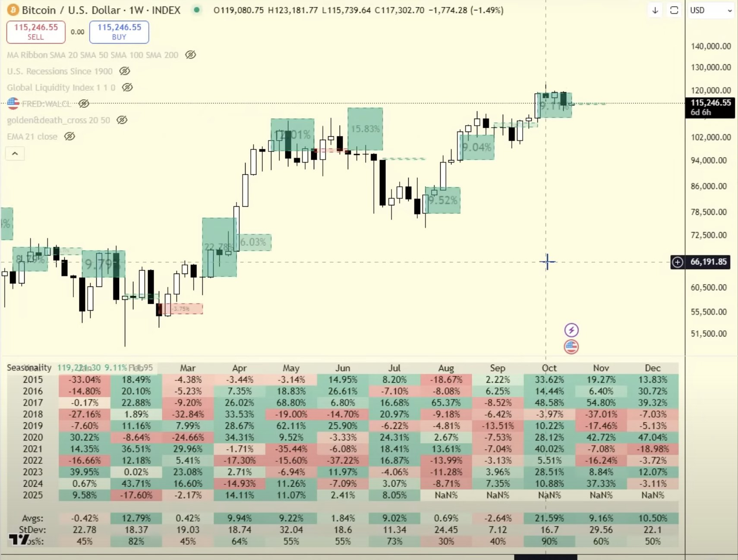Click the Bitcoin symbol logo icon
738x560 pixels.
point(13,10)
